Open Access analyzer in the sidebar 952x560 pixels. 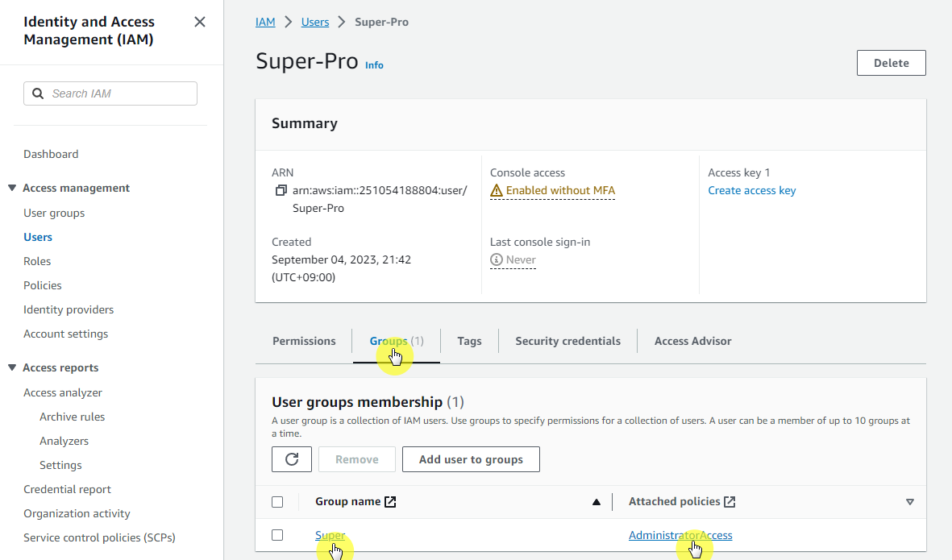pyautogui.click(x=63, y=392)
